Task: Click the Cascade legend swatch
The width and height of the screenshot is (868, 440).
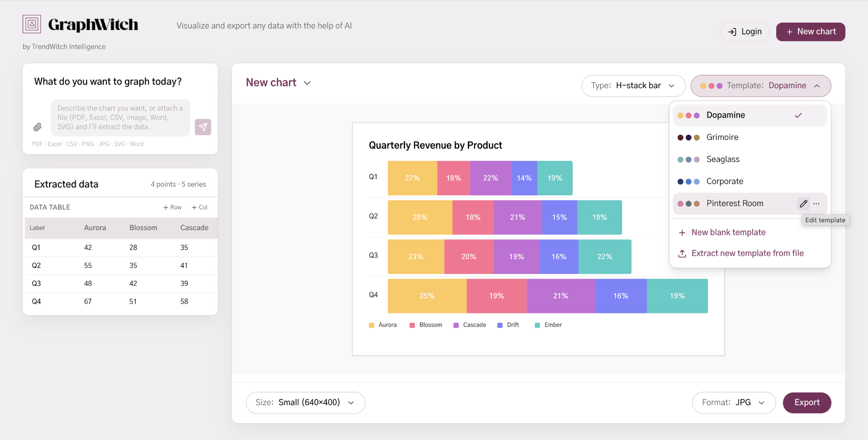Action: pyautogui.click(x=456, y=325)
